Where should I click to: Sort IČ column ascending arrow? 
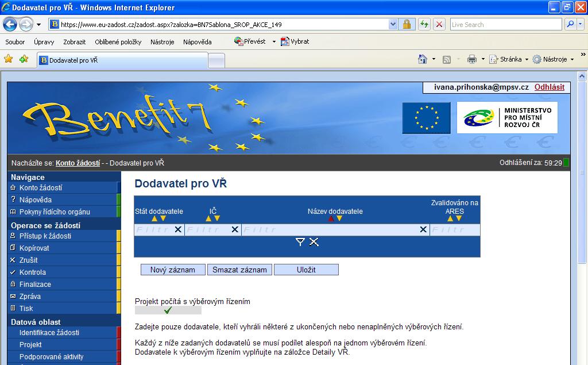208,218
